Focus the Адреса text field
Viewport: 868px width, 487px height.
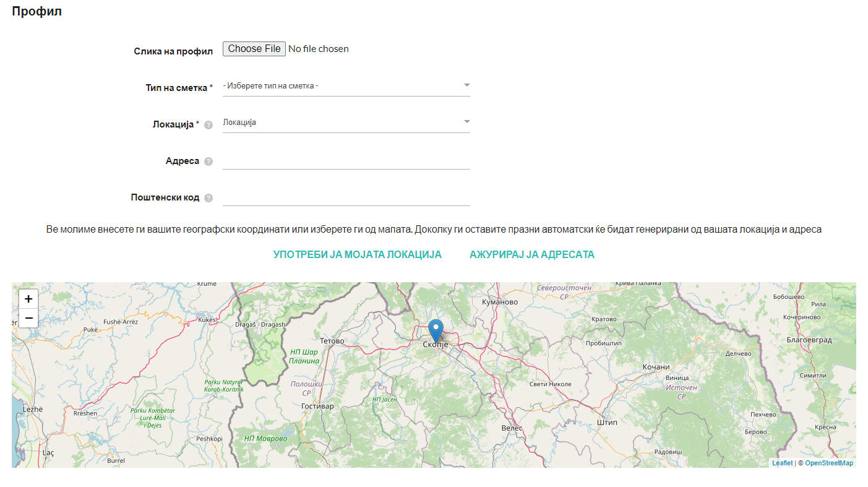click(x=346, y=161)
